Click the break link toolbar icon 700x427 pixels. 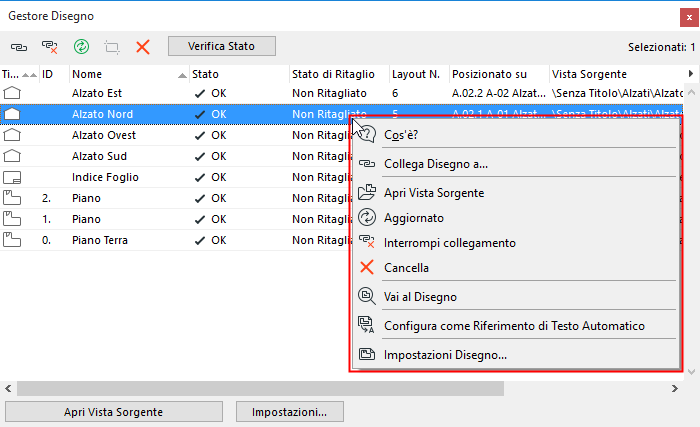pos(49,47)
